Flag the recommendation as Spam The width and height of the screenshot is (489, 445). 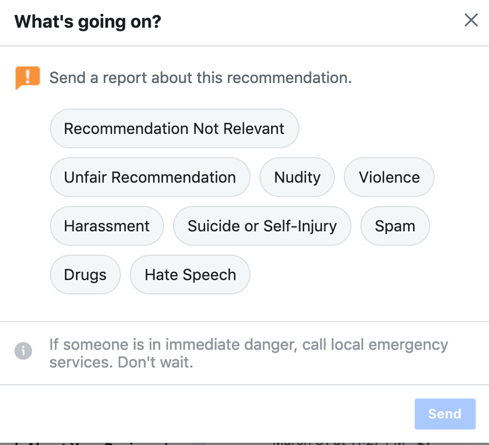[395, 226]
